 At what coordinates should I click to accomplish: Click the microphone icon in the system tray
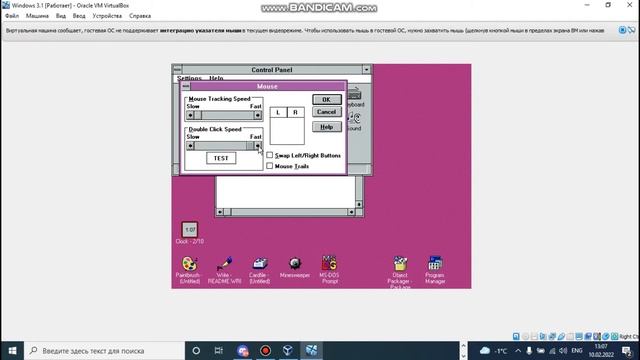coord(529,351)
